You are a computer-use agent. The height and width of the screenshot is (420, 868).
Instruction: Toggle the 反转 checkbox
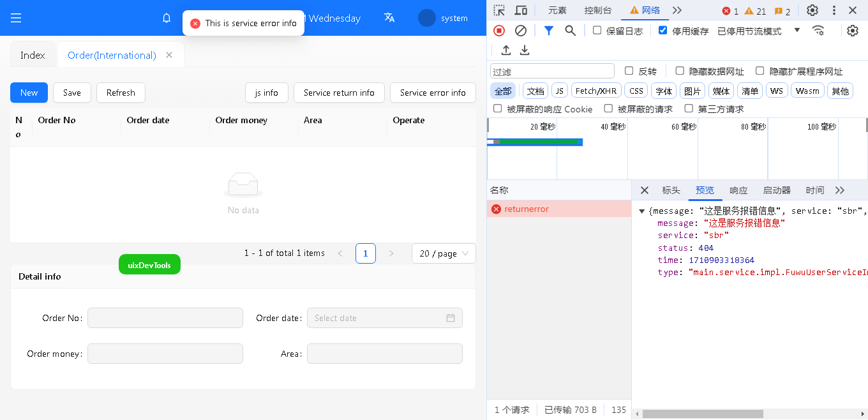(x=629, y=71)
